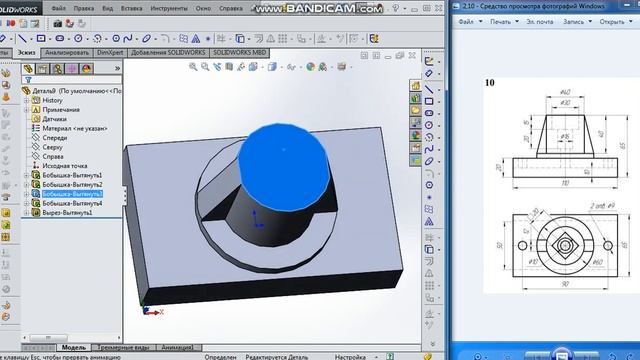Click Zoom to Fit in the heads-up toolbar

(193, 67)
